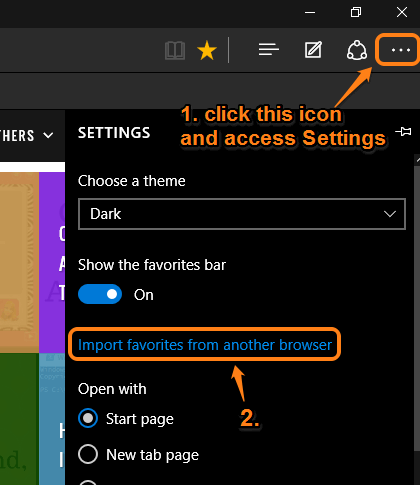Open the Reading view book icon
The height and width of the screenshot is (485, 420).
[175, 50]
